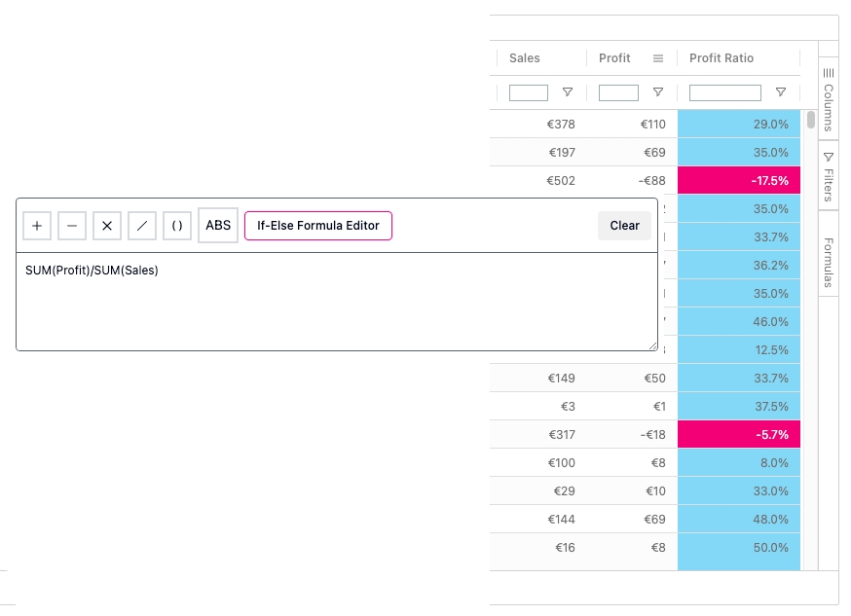Clear the formula text
This screenshot has height=616, width=851.
point(624,226)
